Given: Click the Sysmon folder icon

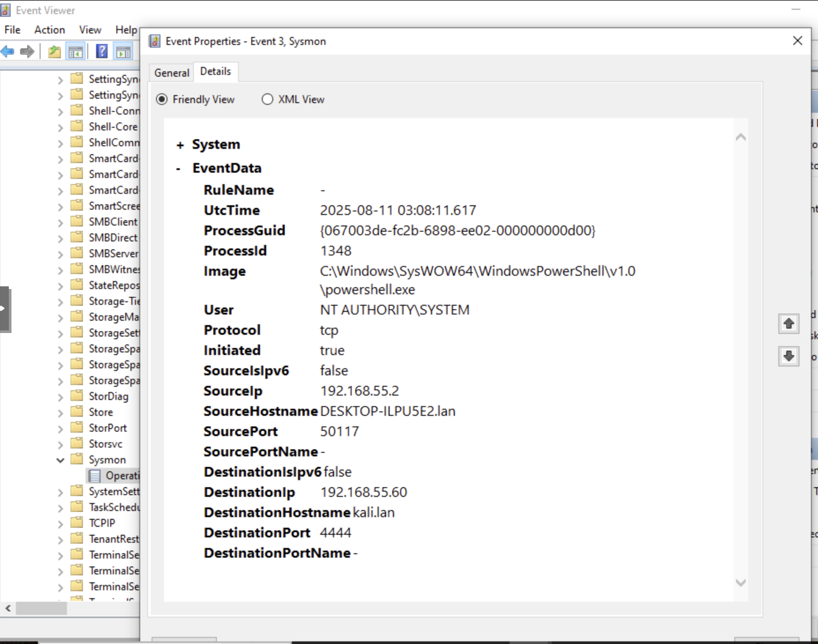Looking at the screenshot, I should [77, 459].
